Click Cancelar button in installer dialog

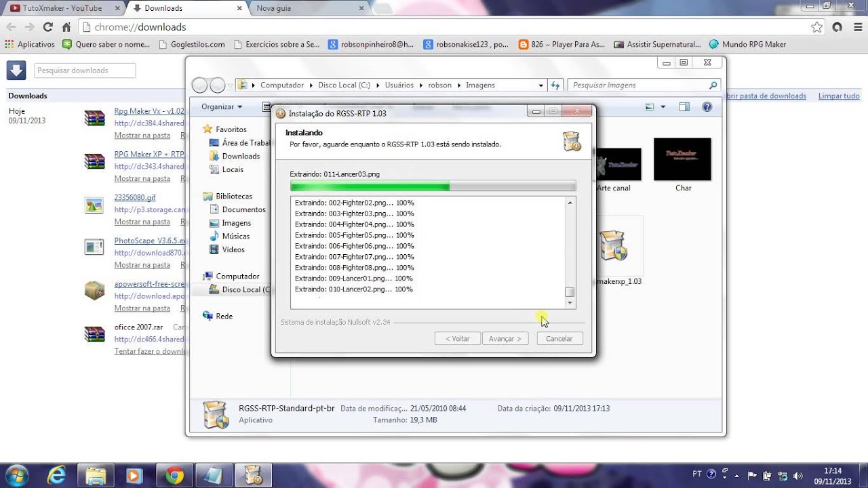pyautogui.click(x=559, y=338)
